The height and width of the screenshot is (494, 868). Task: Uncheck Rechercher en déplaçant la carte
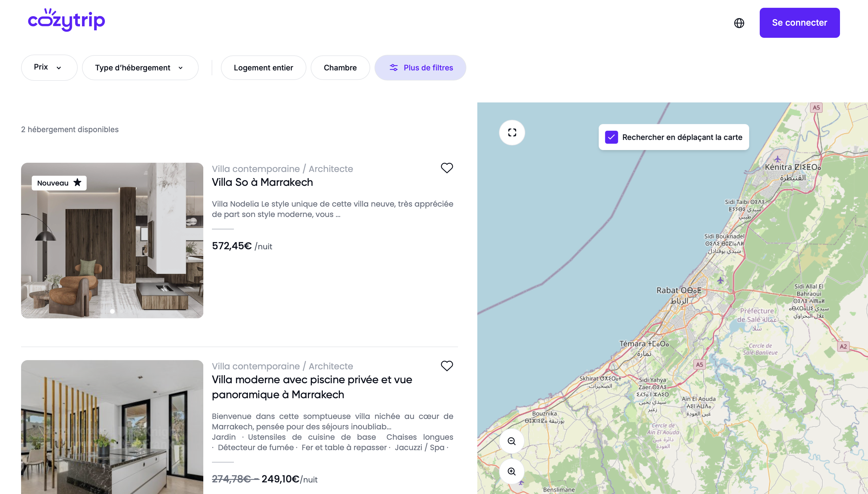tap(611, 137)
